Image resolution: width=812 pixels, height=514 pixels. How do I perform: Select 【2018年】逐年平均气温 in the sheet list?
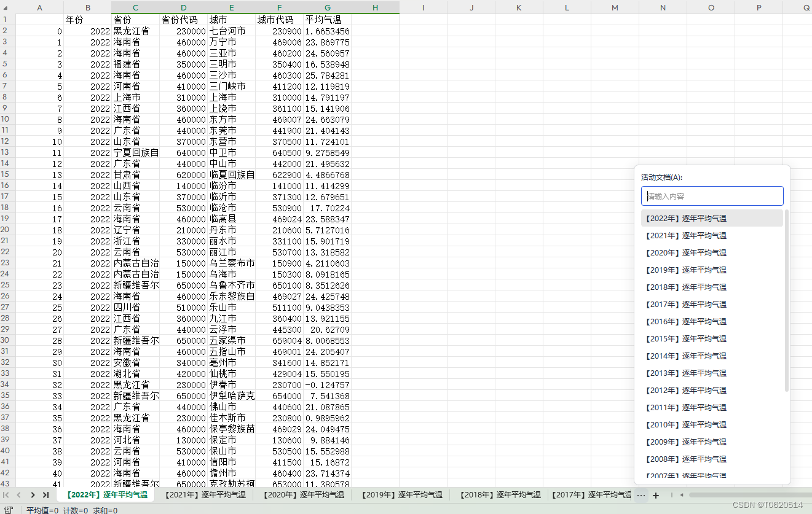[x=712, y=287]
